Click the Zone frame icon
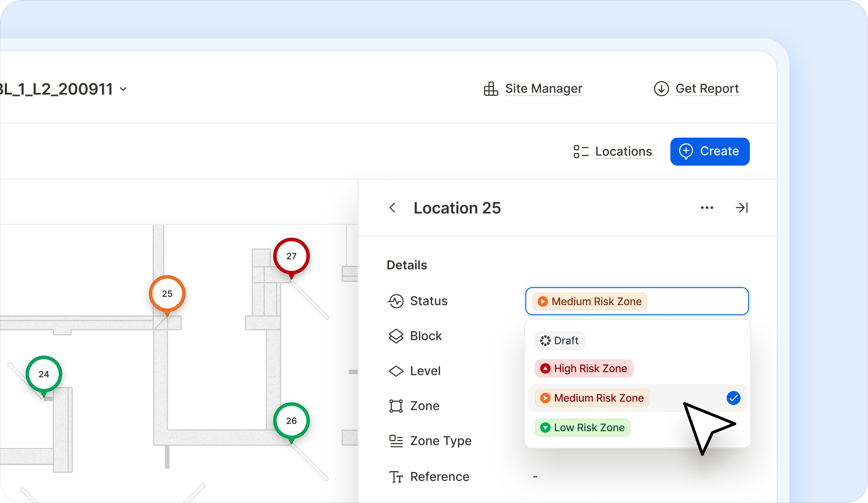 point(396,406)
